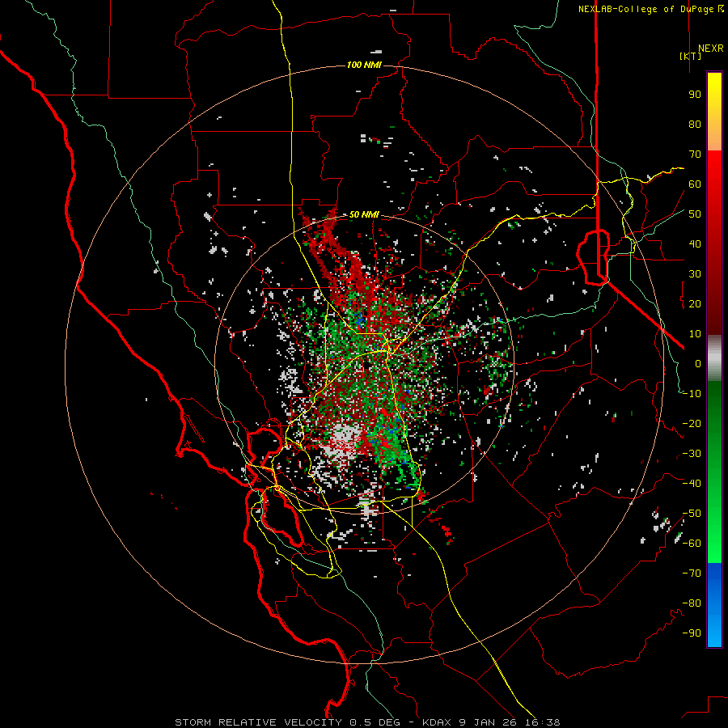Image resolution: width=728 pixels, height=728 pixels.
Task: Click the STORM RELATIVE VELOCITY caption text
Action: pyautogui.click(x=367, y=722)
